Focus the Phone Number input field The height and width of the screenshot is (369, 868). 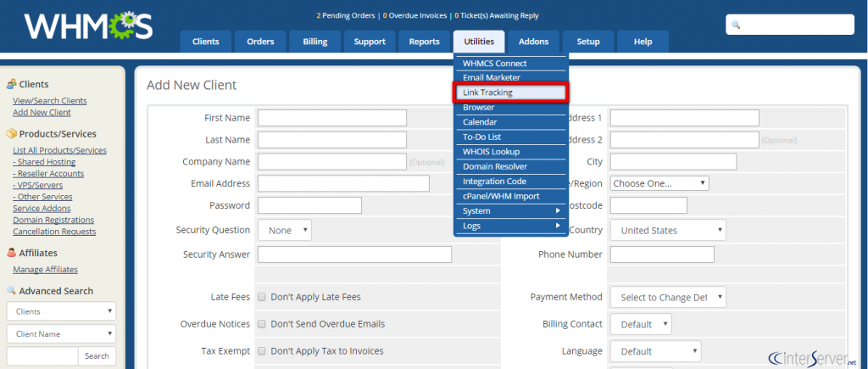tap(662, 254)
